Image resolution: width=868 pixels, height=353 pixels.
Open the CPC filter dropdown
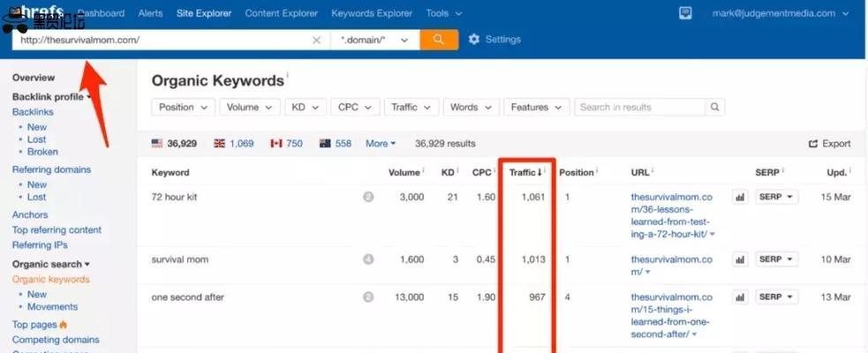click(355, 108)
